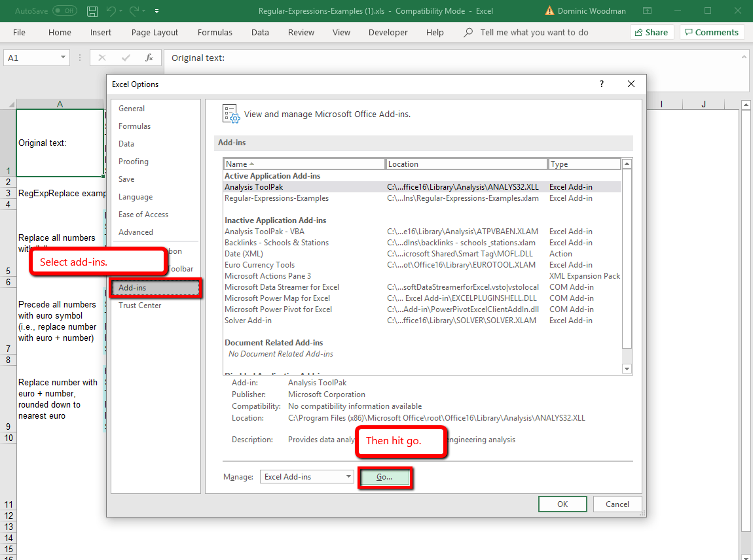This screenshot has height=560, width=753.
Task: Switch to the Developer ribbon tab
Action: (x=388, y=32)
